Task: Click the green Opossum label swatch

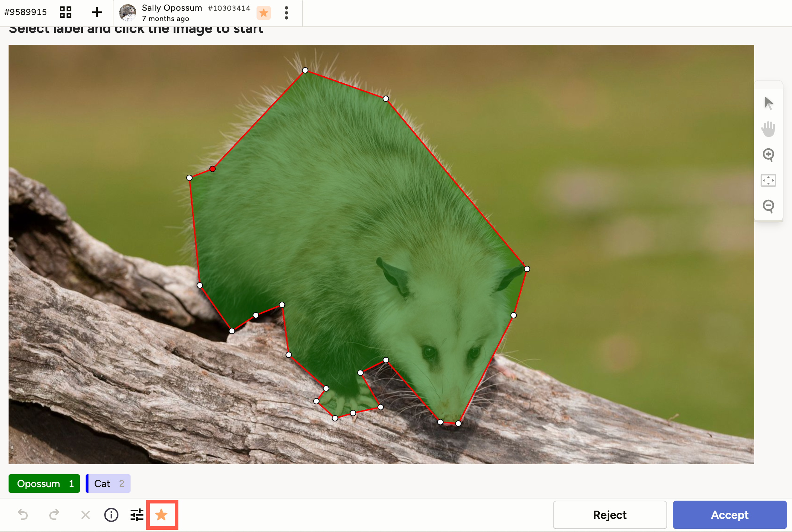Action: [x=44, y=484]
